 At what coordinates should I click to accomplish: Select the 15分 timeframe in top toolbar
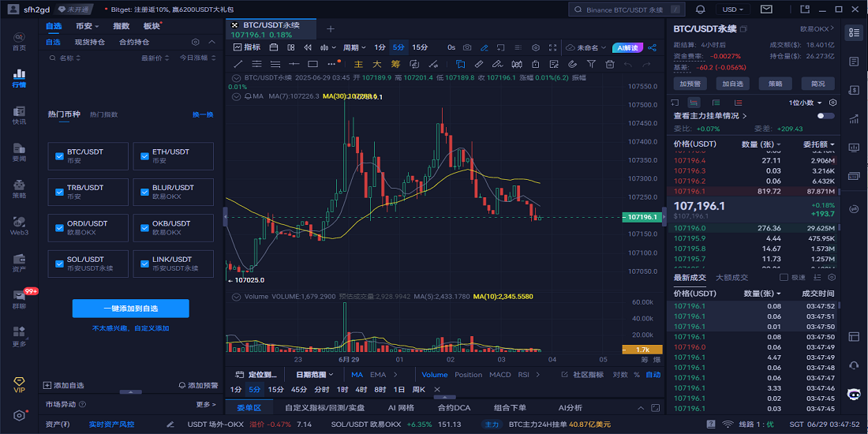420,47
